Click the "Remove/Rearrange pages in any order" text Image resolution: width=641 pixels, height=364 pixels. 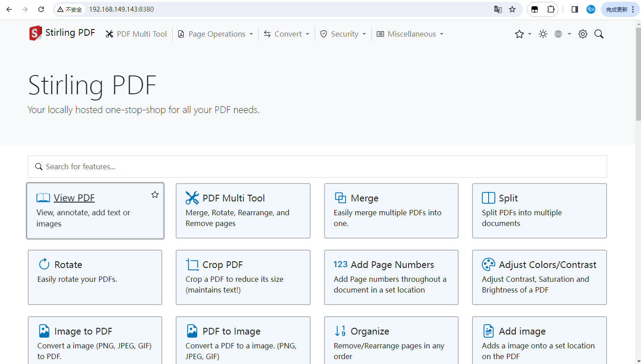pos(389,351)
